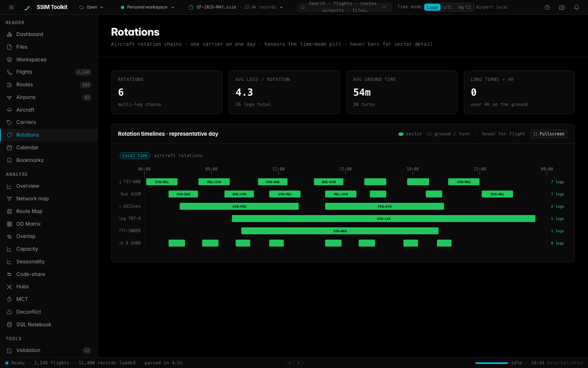Click the Avg ground time 54m card
The height and width of the screenshot is (368, 588).
coord(402,92)
